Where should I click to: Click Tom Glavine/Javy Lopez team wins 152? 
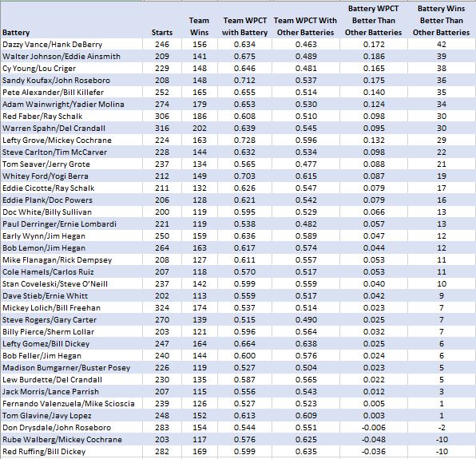200,416
